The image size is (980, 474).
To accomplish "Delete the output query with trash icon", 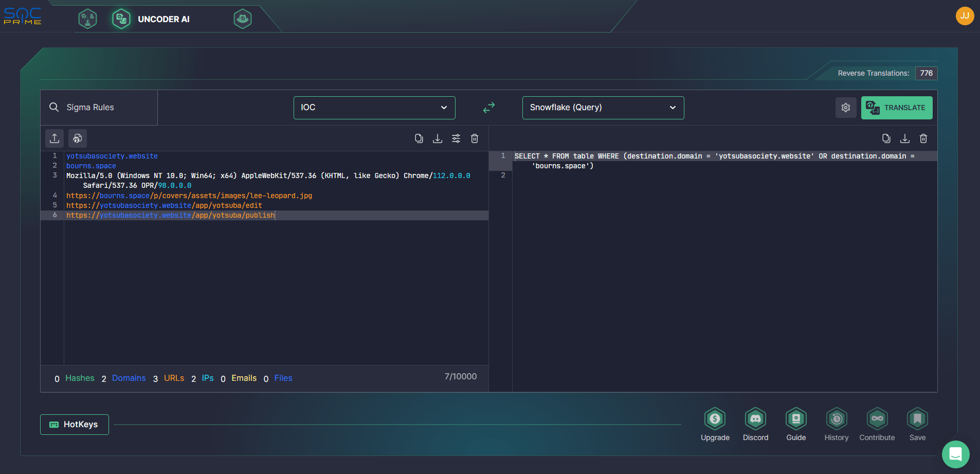I will point(923,138).
